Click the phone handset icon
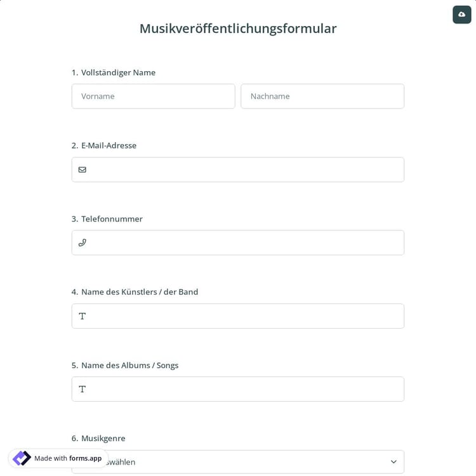The height and width of the screenshot is (476, 476). pyautogui.click(x=83, y=242)
